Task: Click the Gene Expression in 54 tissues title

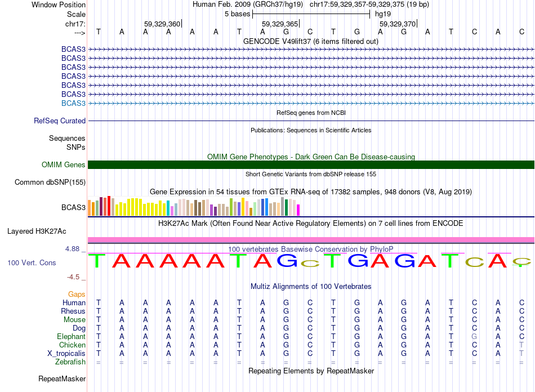Action: pyautogui.click(x=310, y=191)
